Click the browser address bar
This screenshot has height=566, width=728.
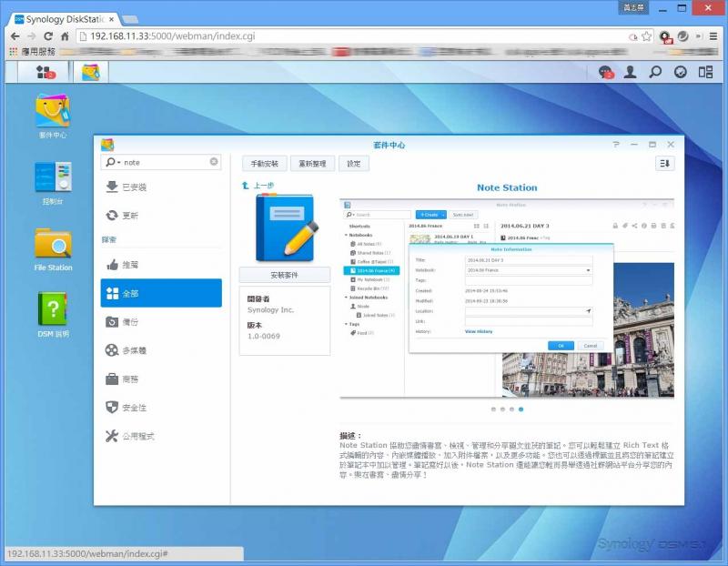coord(353,36)
